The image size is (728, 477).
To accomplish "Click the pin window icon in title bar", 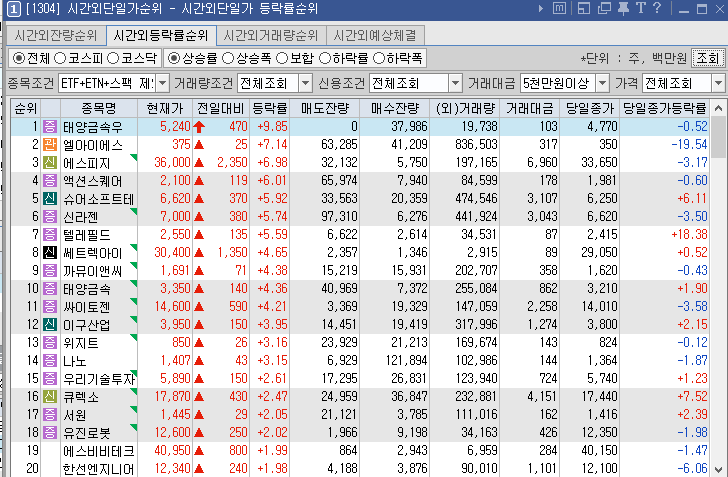I will (622, 9).
